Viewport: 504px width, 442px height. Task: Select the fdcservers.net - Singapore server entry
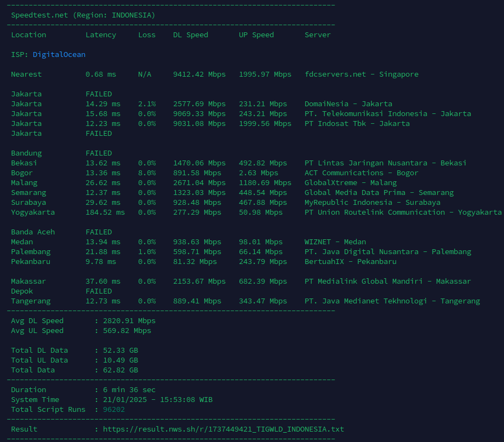362,74
